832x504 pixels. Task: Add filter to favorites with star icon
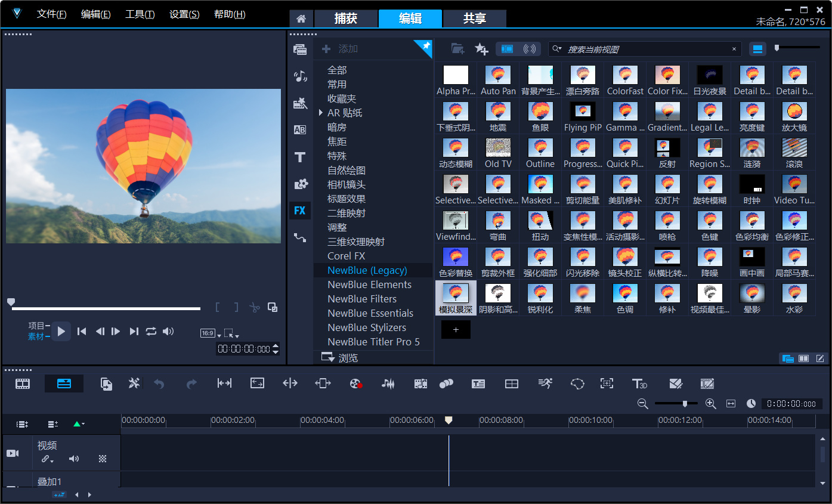(x=481, y=49)
